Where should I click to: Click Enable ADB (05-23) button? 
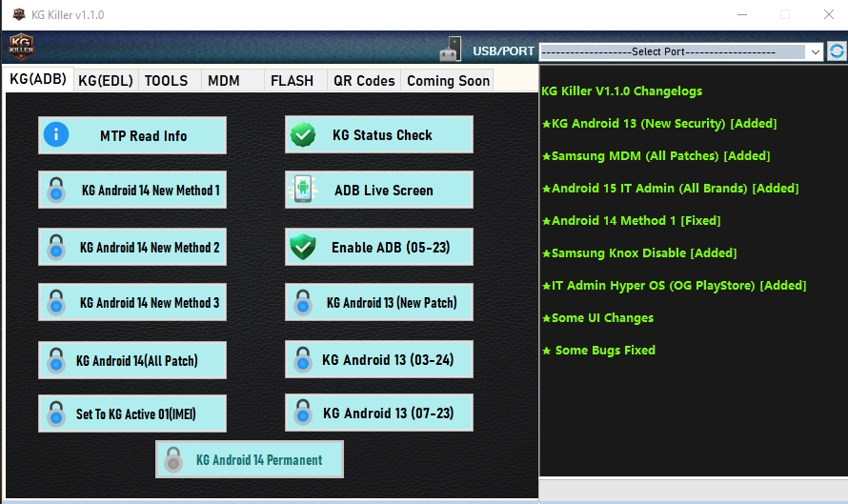click(x=379, y=247)
